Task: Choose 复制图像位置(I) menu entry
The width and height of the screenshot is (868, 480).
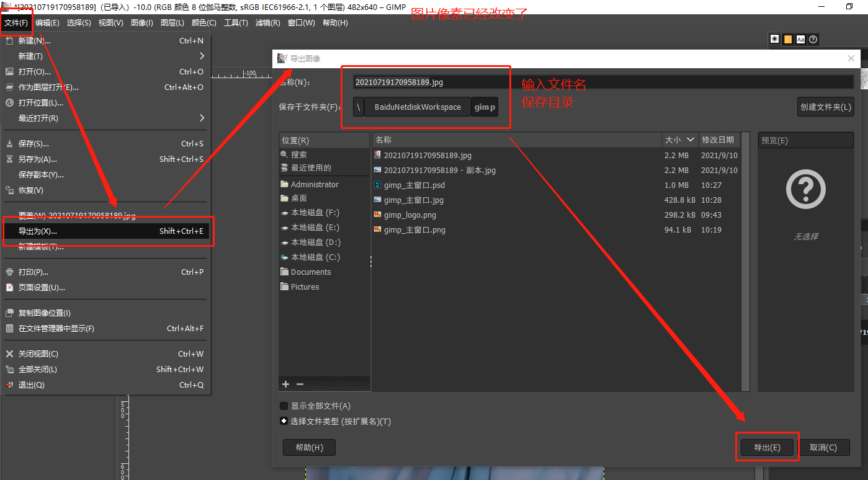Action: 107,313
